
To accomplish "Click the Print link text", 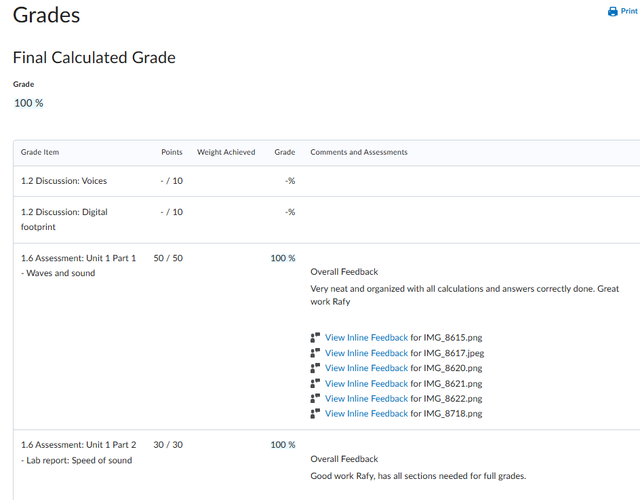I will click(x=629, y=11).
